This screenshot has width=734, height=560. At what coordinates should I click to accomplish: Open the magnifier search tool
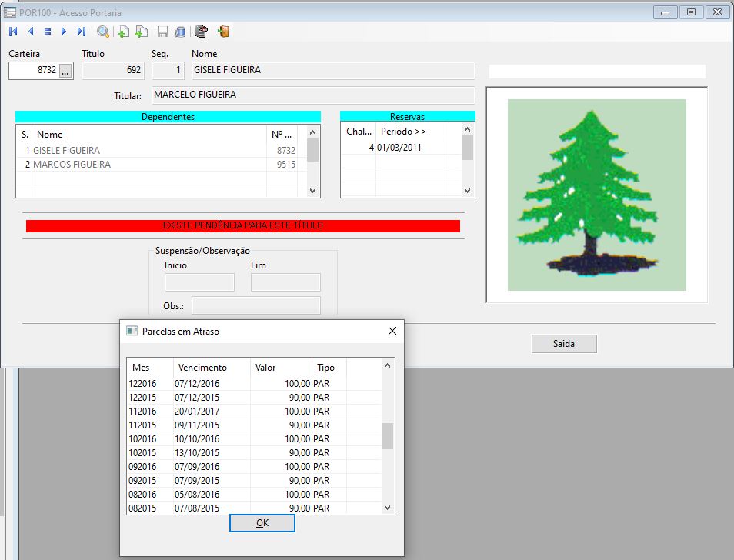coord(102,32)
